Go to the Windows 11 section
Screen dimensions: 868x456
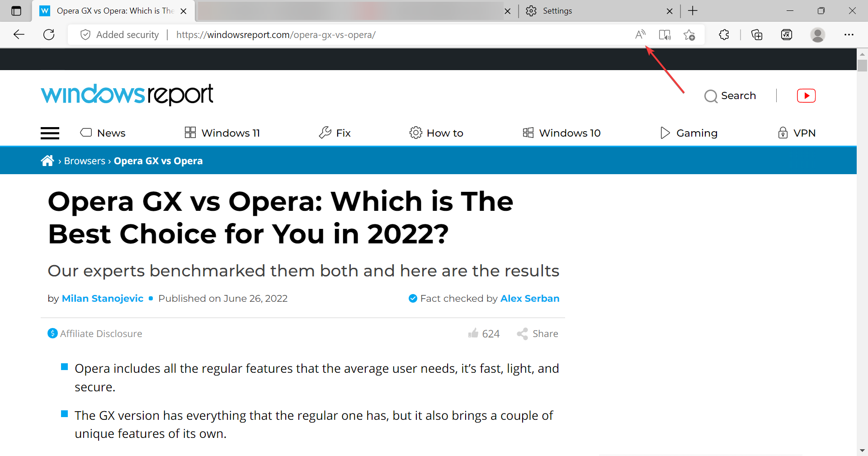(x=222, y=133)
